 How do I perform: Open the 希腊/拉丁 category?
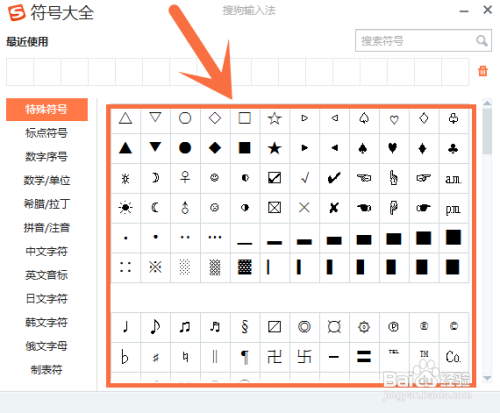pos(47,204)
